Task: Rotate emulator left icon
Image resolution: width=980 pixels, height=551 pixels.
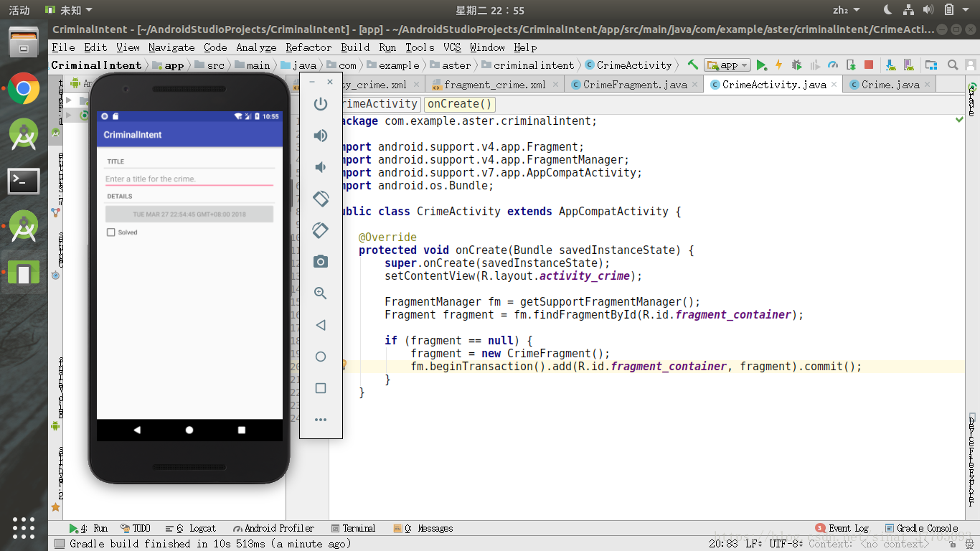Action: (x=321, y=199)
